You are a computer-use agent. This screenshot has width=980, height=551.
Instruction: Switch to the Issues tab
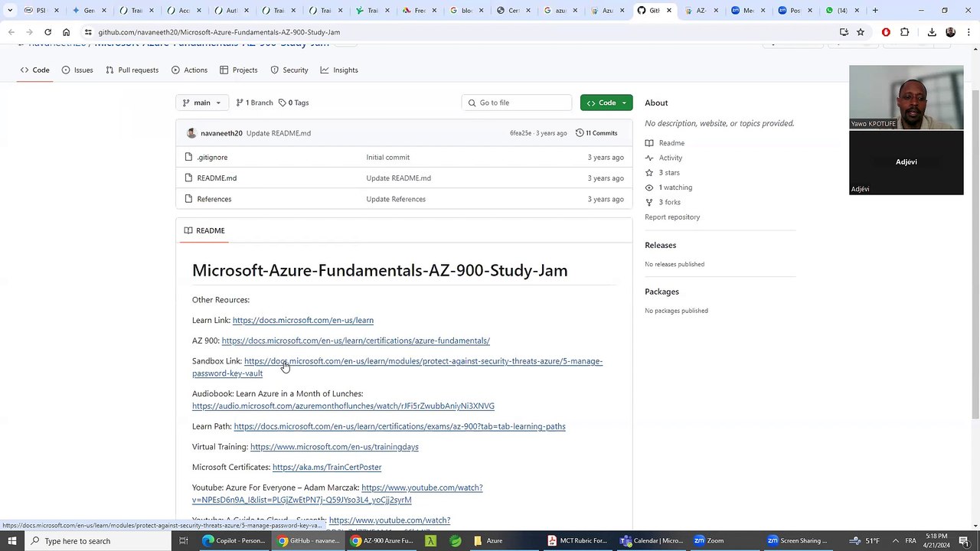[x=77, y=70]
